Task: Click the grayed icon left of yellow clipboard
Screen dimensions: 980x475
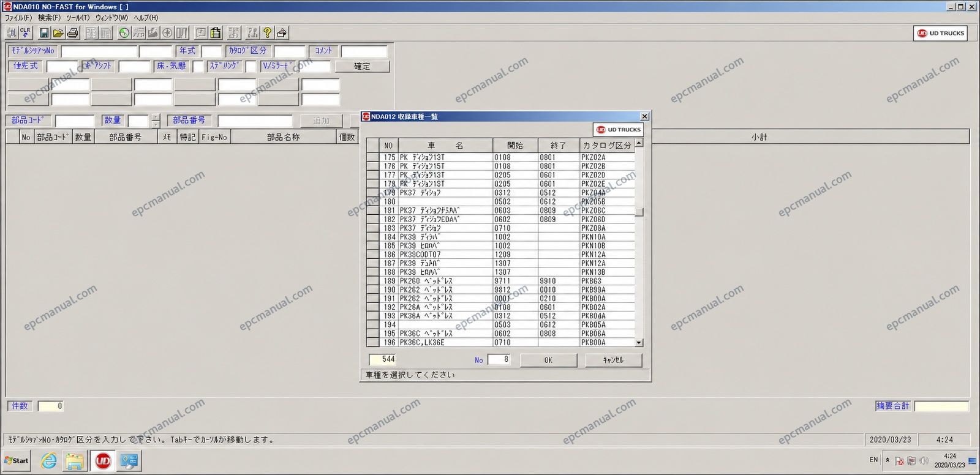Action: tap(201, 33)
